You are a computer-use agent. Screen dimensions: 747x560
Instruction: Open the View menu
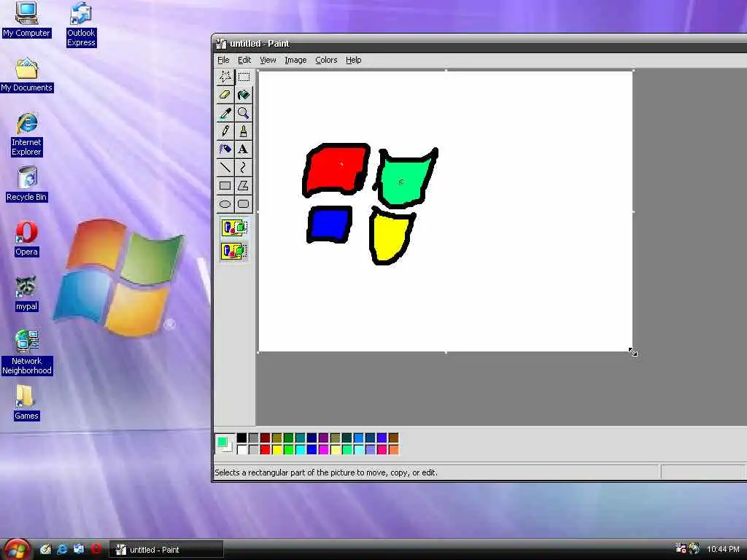pyautogui.click(x=268, y=60)
